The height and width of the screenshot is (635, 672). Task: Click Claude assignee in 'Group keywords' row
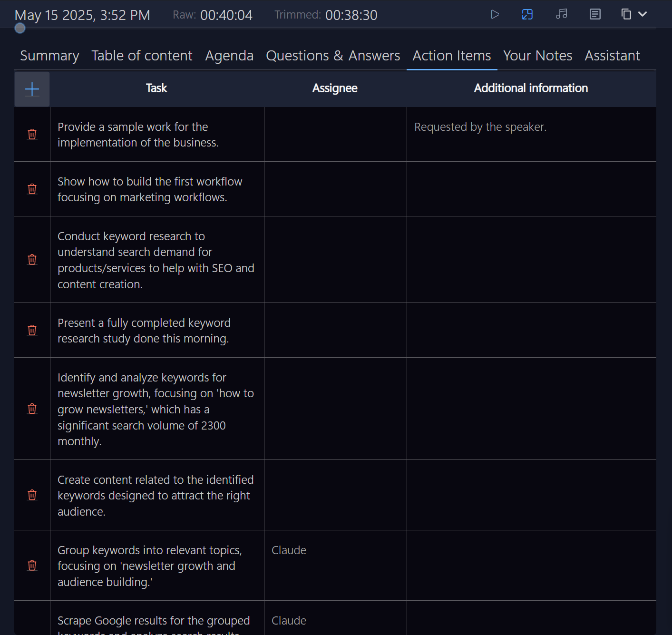[x=289, y=550]
